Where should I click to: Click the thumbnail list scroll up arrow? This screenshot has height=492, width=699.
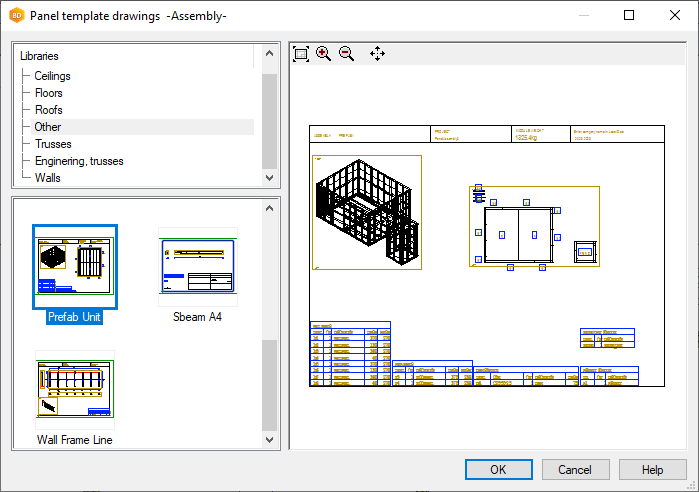(269, 209)
